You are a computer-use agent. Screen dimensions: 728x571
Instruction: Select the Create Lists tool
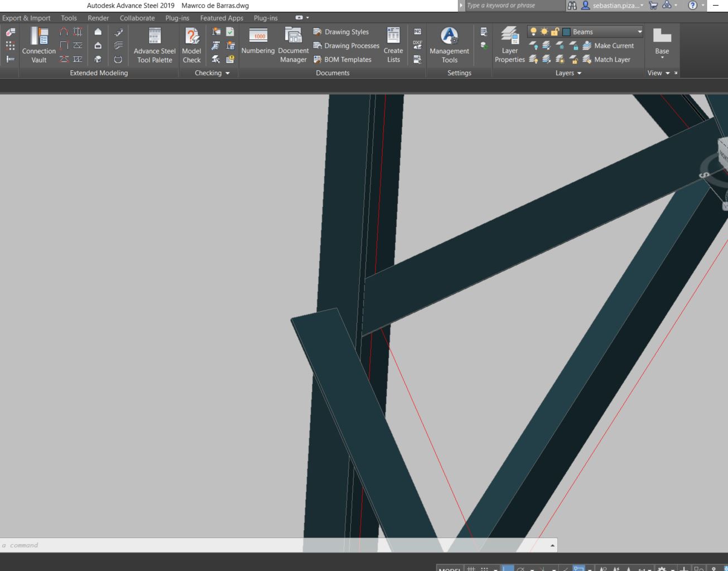[393, 45]
